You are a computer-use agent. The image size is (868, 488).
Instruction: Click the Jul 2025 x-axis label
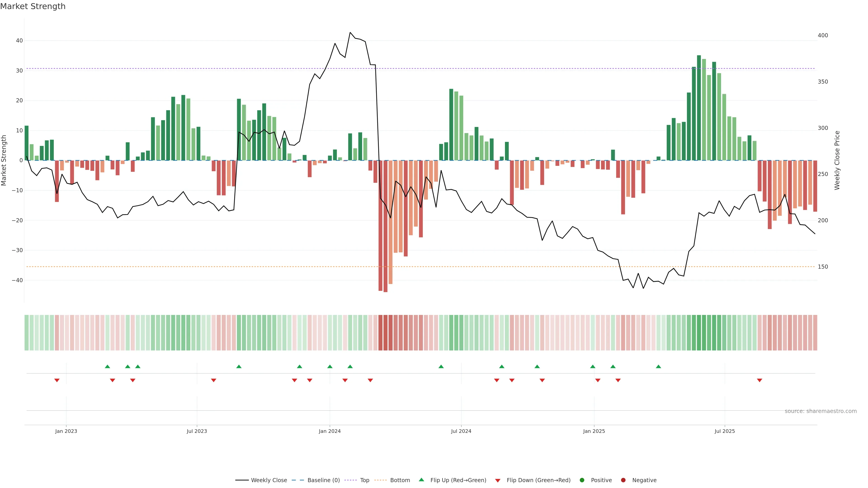click(x=724, y=431)
